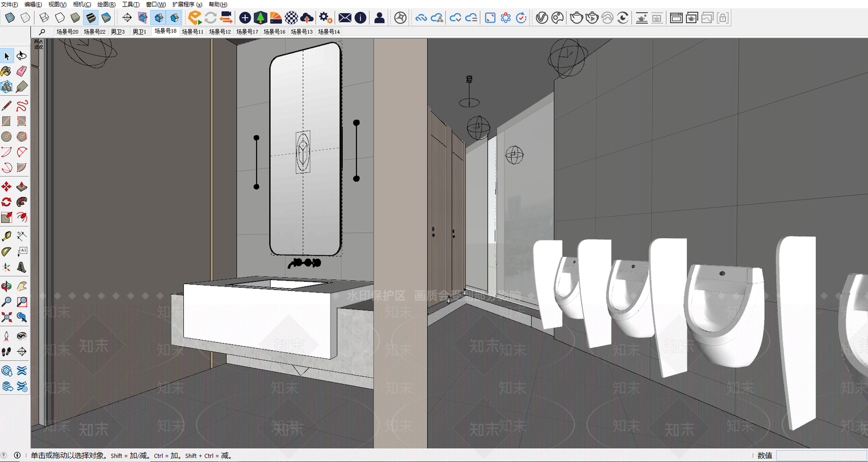Toggle X-ray face style
This screenshot has height=462, width=868.
[10, 18]
